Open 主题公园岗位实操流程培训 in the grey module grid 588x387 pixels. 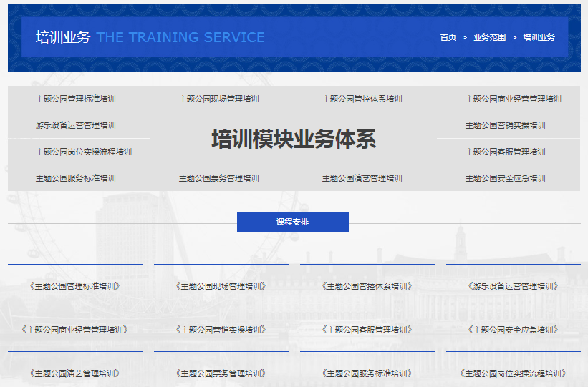tap(84, 152)
